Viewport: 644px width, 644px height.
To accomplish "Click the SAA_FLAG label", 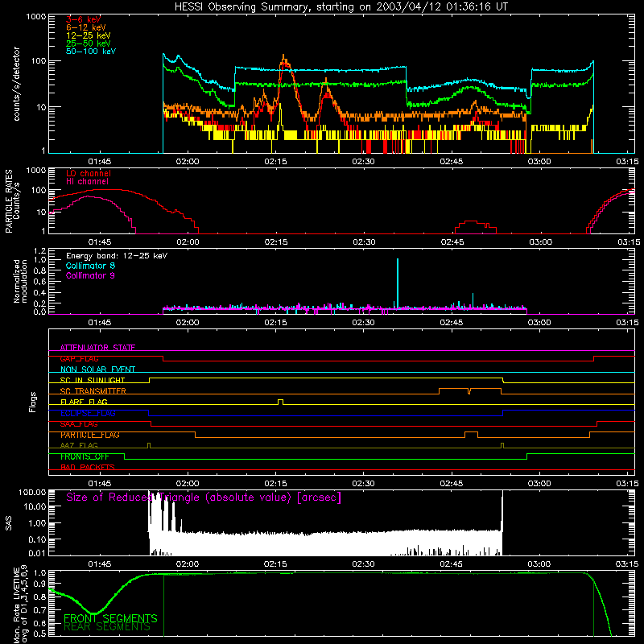I will [x=79, y=424].
